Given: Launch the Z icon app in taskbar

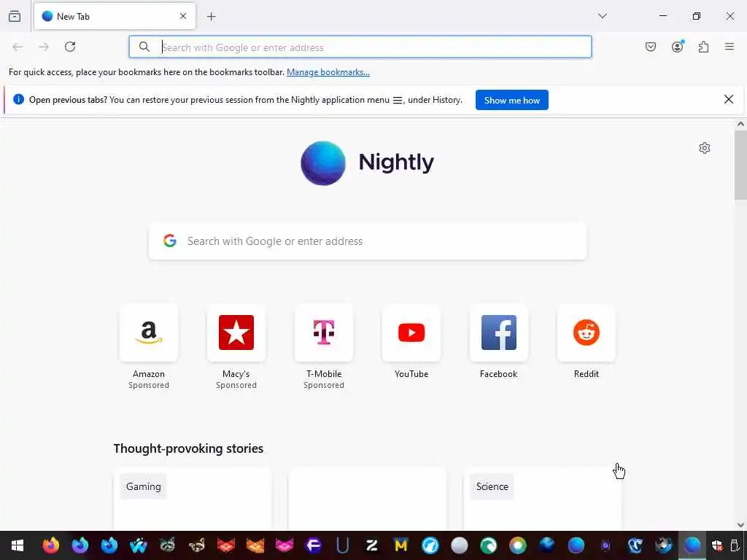Looking at the screenshot, I should point(371,545).
